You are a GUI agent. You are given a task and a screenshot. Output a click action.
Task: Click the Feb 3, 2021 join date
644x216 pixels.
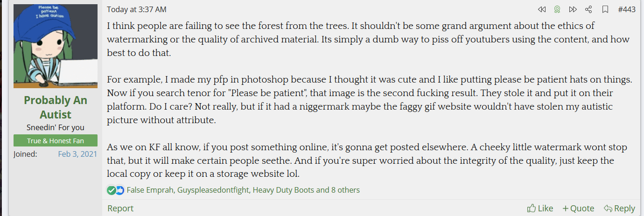click(x=77, y=154)
